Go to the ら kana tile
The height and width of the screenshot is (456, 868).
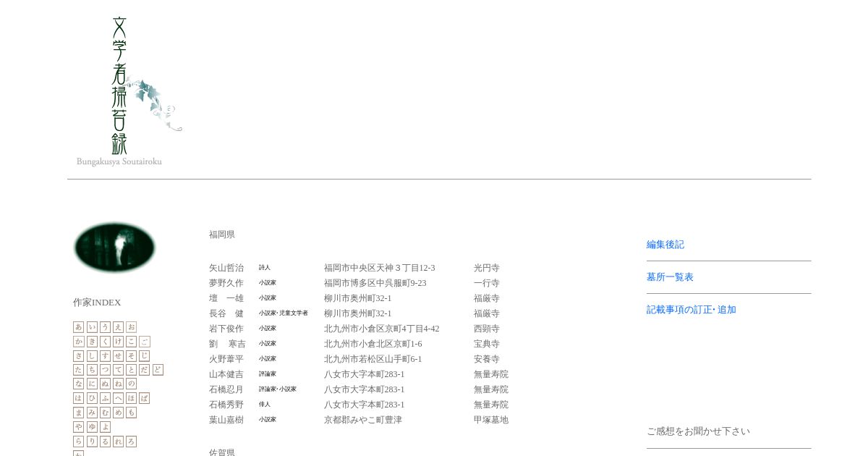pyautogui.click(x=78, y=442)
